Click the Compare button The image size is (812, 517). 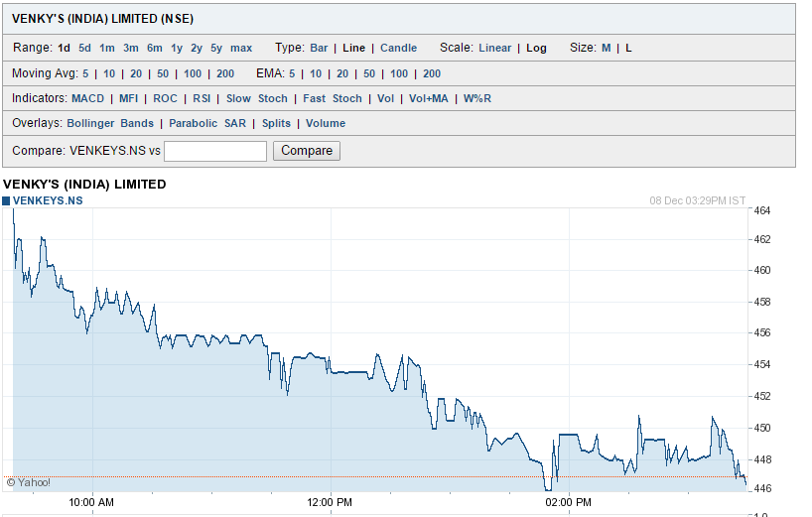click(307, 151)
